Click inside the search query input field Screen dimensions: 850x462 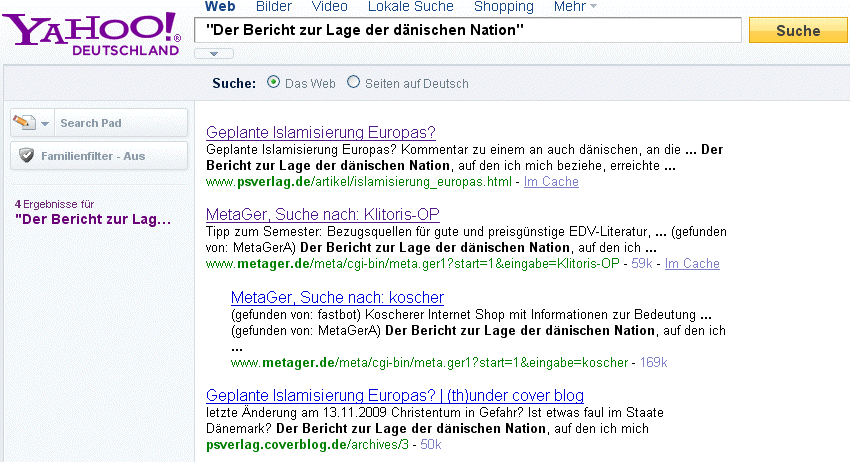(468, 30)
